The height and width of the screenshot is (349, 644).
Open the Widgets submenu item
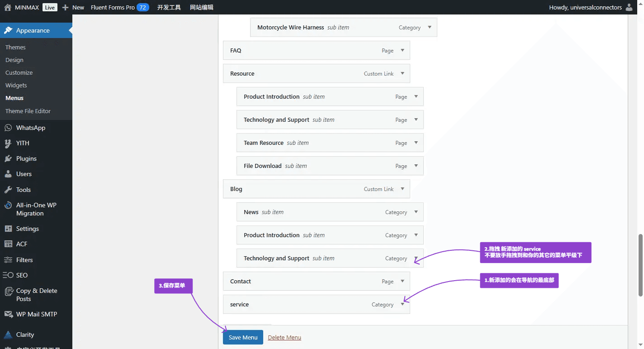pos(16,86)
